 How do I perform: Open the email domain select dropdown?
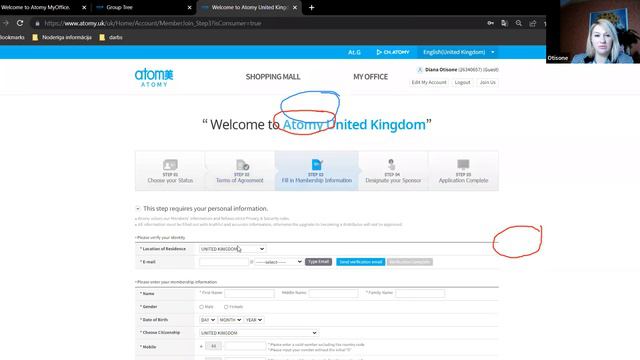click(278, 262)
